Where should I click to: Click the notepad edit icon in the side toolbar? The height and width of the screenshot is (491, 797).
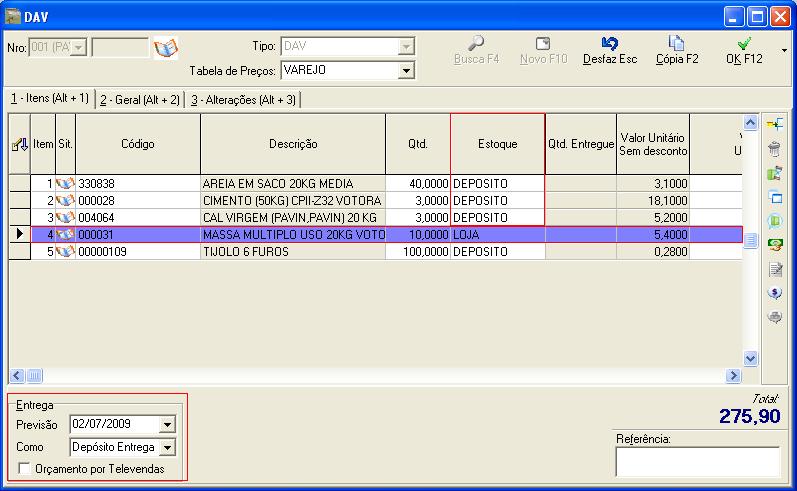coord(774,269)
